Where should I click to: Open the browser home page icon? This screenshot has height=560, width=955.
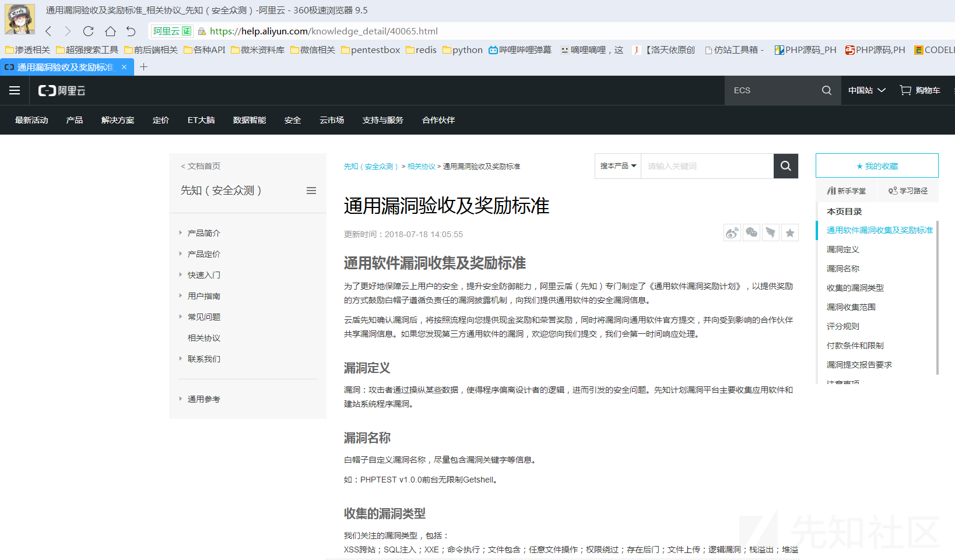110,31
